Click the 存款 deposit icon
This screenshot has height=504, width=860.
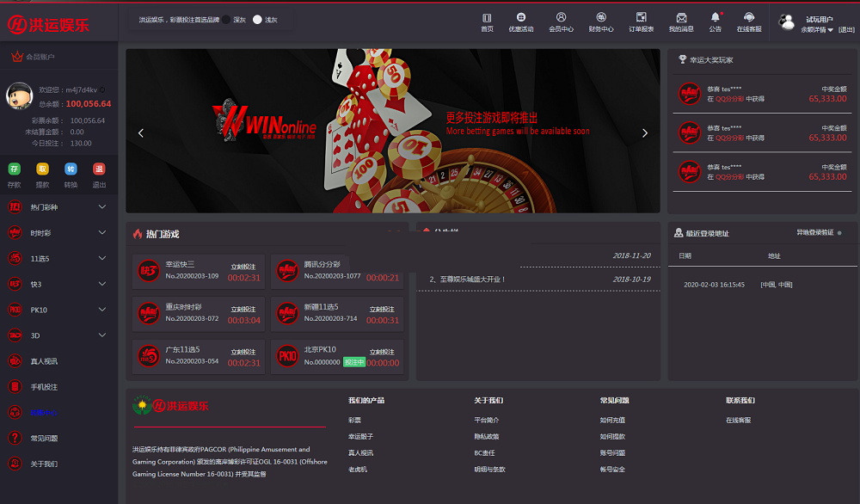(15, 169)
